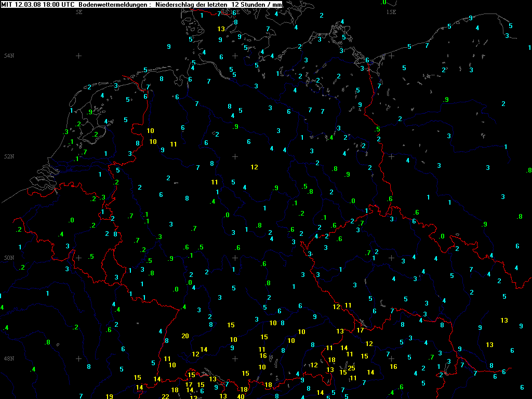Screen dimensions: 532x399
Task: Click the 48N latitude label
Action: pyautogui.click(x=9, y=358)
